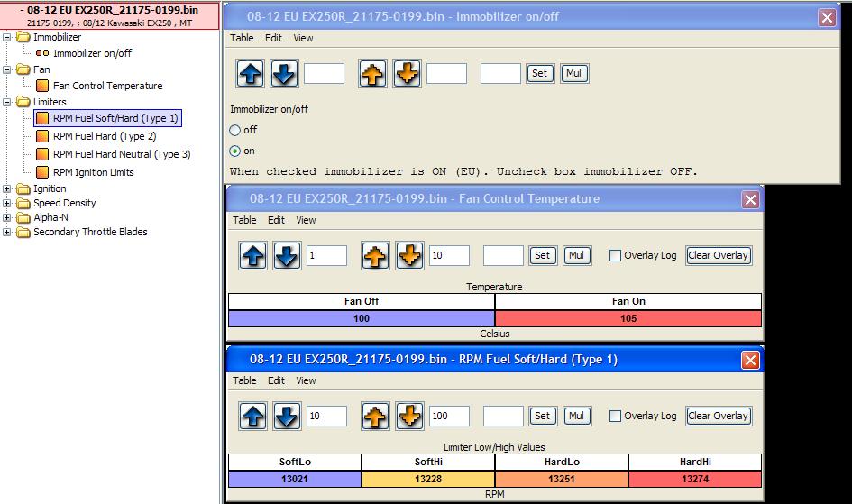The height and width of the screenshot is (504, 852).
Task: Open RPM Ignition Limits table in tree
Action: tap(93, 172)
